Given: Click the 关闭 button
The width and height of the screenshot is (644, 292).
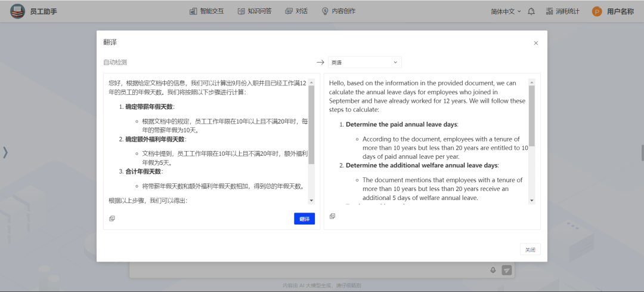Looking at the screenshot, I should coord(530,250).
